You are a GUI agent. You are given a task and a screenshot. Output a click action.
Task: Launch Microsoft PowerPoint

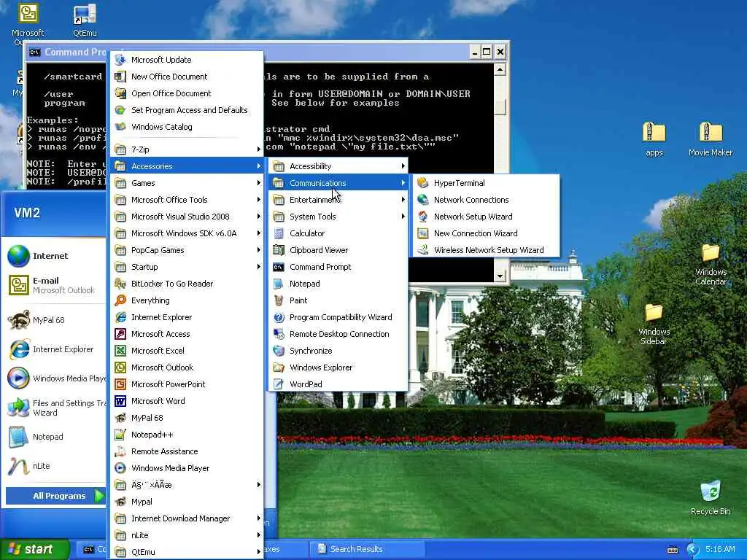pyautogui.click(x=187, y=384)
